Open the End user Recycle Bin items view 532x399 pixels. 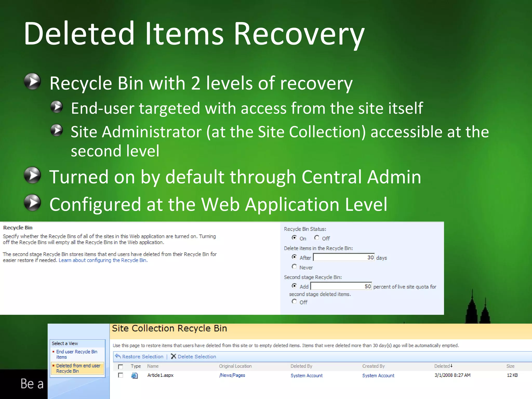[77, 354]
